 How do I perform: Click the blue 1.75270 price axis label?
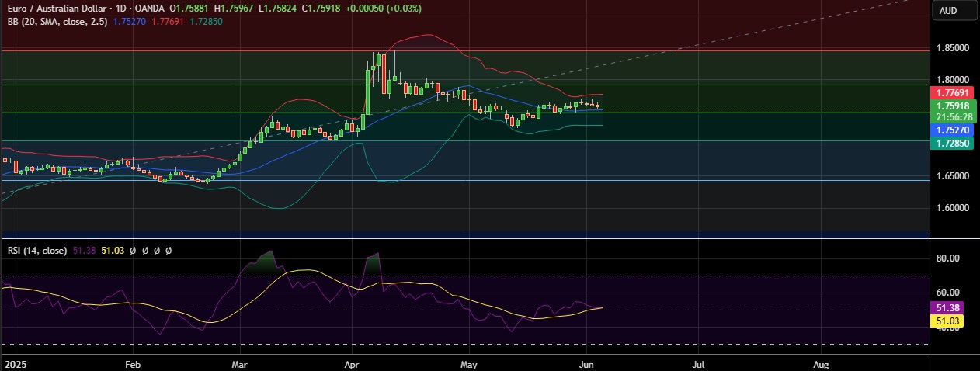950,132
